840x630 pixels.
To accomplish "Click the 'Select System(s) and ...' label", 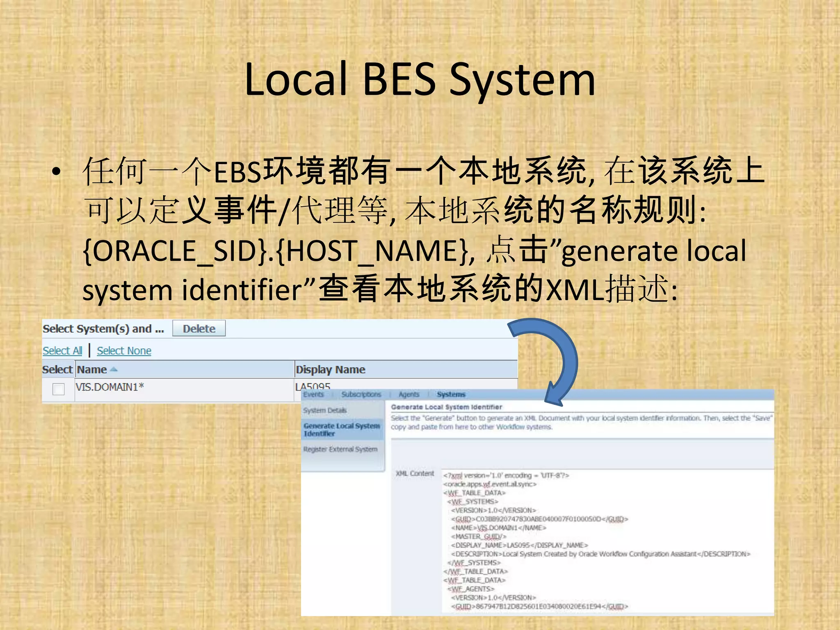I will point(103,329).
